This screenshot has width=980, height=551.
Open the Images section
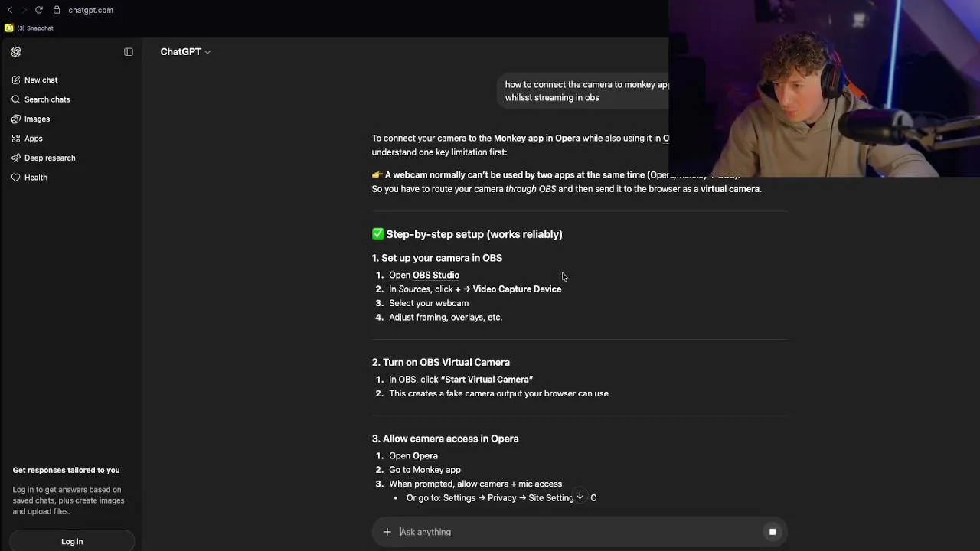click(x=37, y=119)
